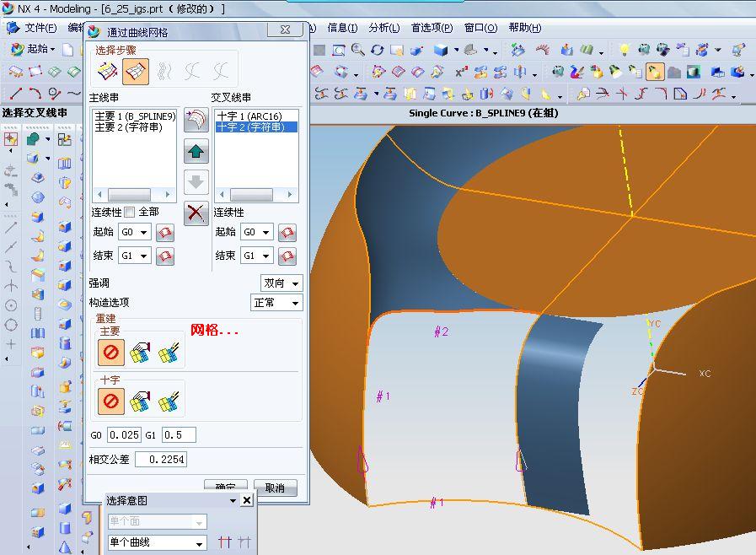756x555 pixels.
Task: Click the add string icon above the up arrow
Action: pyautogui.click(x=196, y=120)
